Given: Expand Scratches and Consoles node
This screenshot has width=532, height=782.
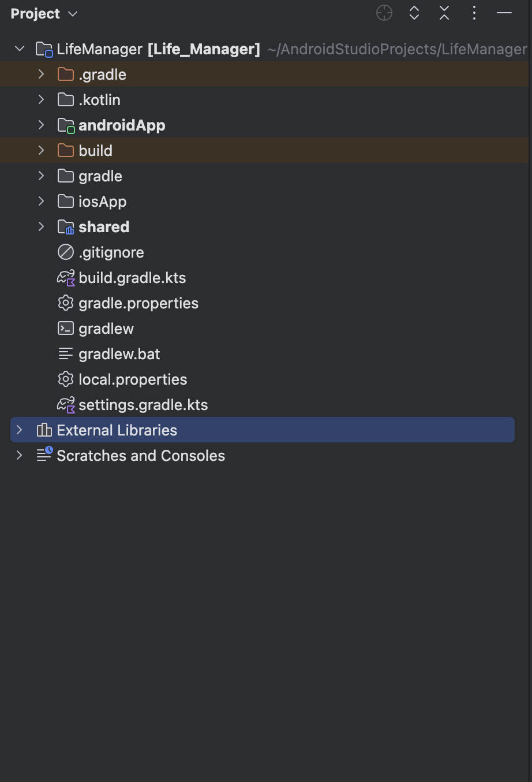Looking at the screenshot, I should coord(20,456).
